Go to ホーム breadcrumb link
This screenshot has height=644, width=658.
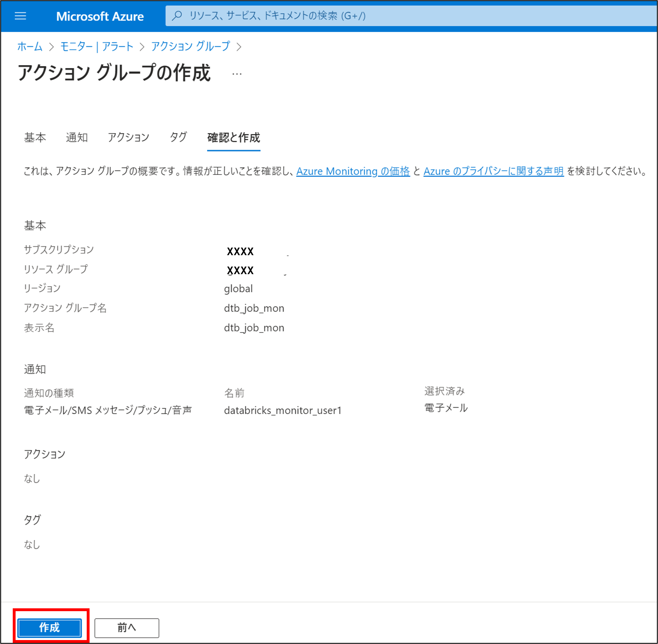(x=30, y=46)
